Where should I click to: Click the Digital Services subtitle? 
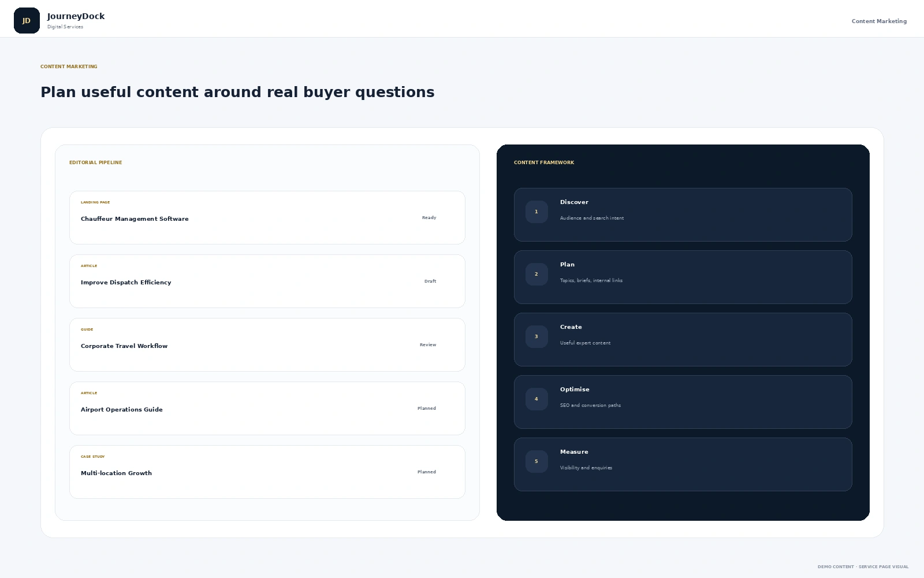point(65,27)
